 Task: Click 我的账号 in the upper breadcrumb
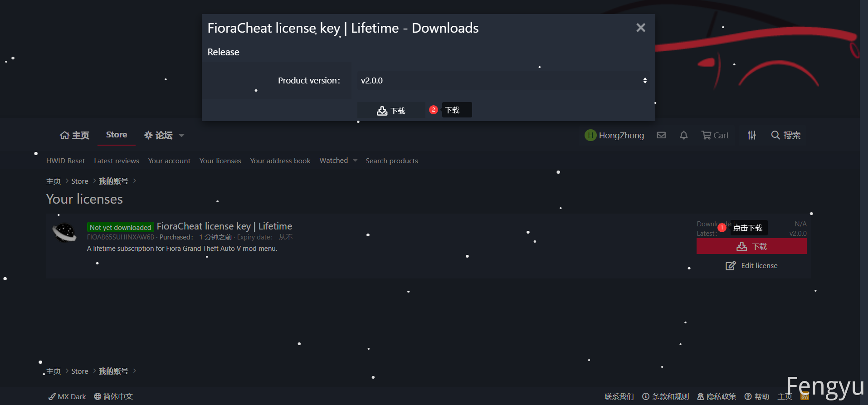(113, 181)
